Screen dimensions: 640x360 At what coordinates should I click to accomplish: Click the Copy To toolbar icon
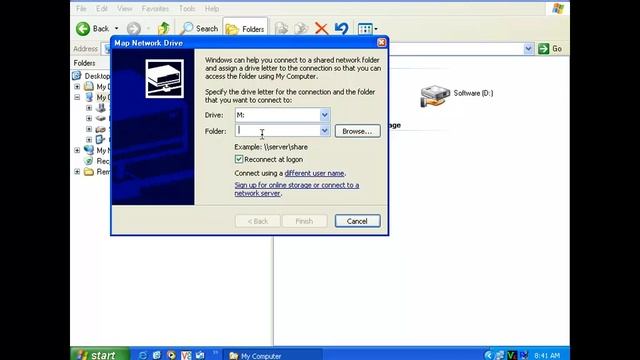(x=301, y=29)
